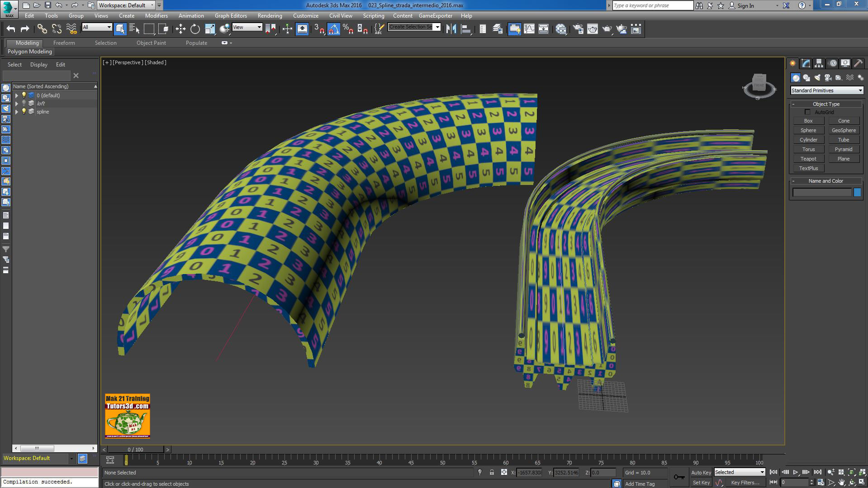The height and width of the screenshot is (488, 868).
Task: Switch to the Freeform ribbon tab
Action: (x=64, y=43)
